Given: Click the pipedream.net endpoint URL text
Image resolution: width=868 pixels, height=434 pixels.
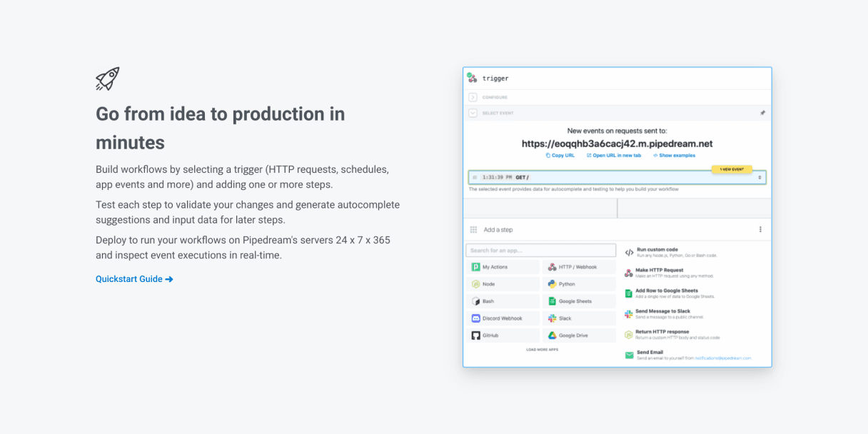Looking at the screenshot, I should [x=617, y=143].
